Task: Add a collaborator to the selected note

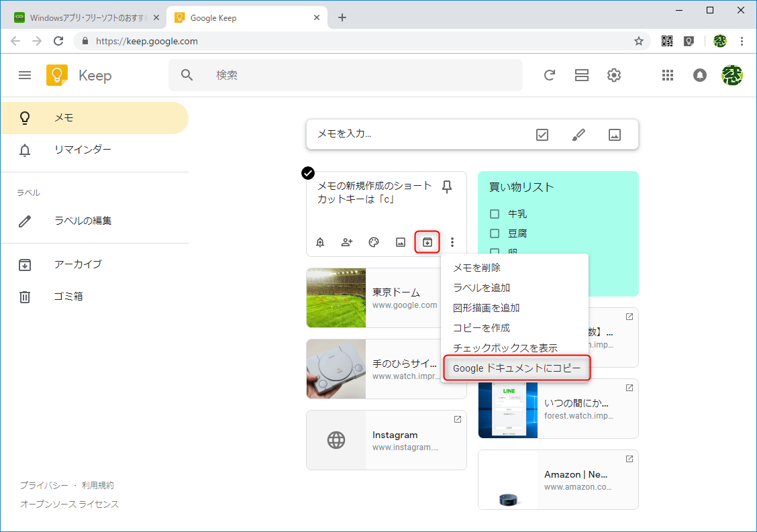Action: click(x=347, y=242)
